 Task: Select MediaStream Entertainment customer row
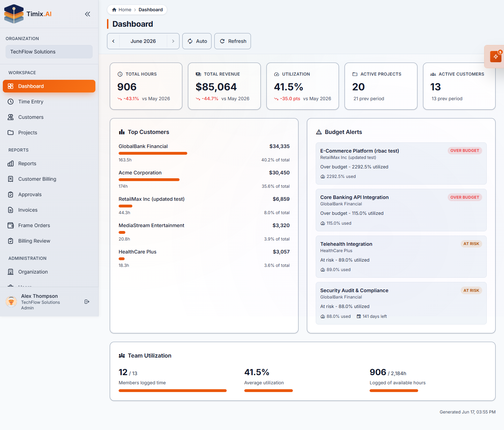pos(204,232)
